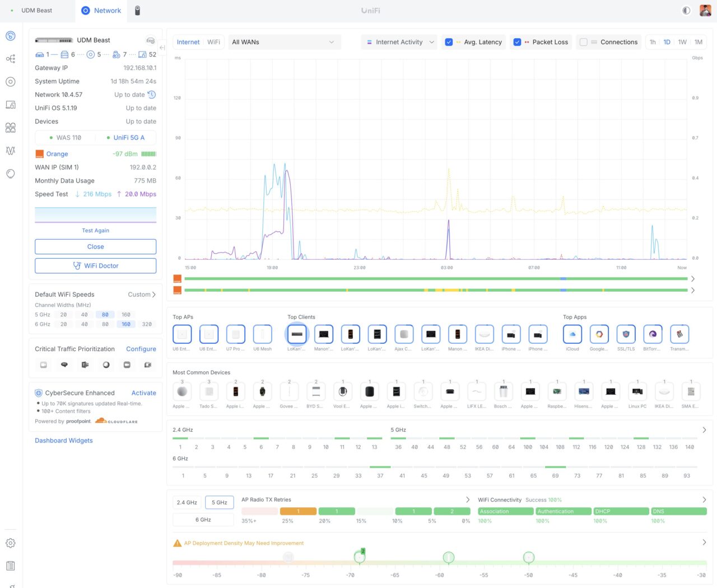Disable the Packet Loss checkbox
Viewport: 717px width, 588px height.
point(517,42)
